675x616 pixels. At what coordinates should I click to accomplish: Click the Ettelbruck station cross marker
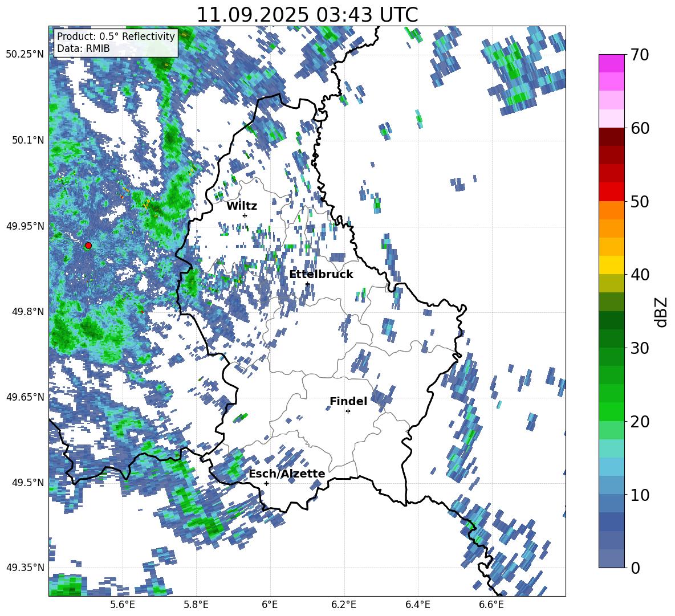coord(307,284)
